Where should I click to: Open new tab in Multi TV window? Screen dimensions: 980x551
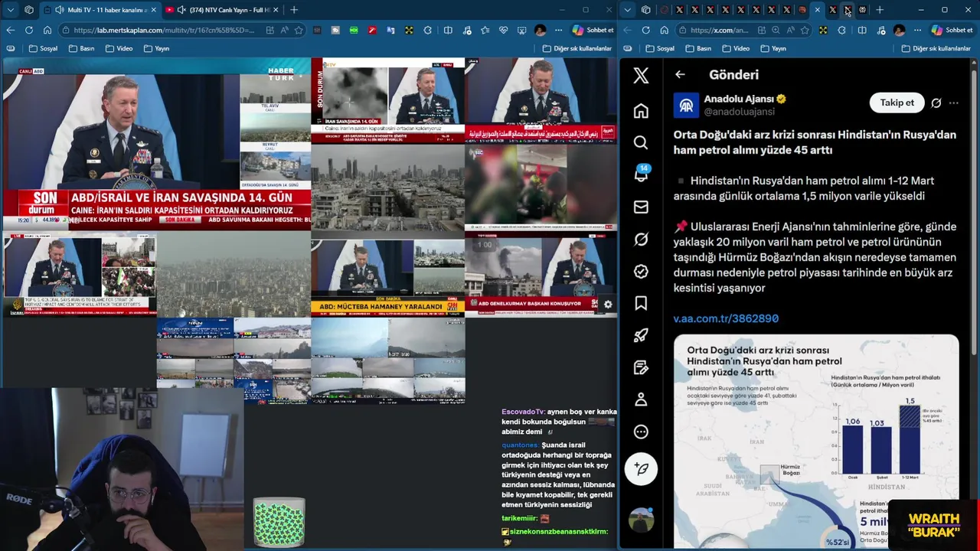point(294,10)
